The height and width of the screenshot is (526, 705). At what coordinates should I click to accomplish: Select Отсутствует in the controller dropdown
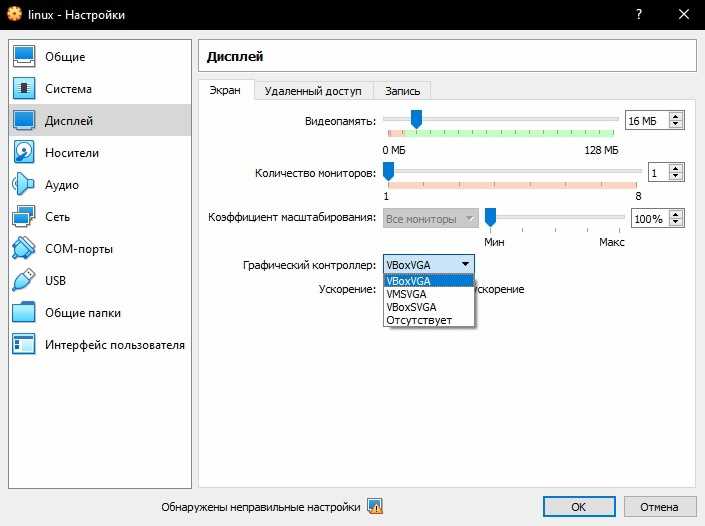click(x=428, y=320)
